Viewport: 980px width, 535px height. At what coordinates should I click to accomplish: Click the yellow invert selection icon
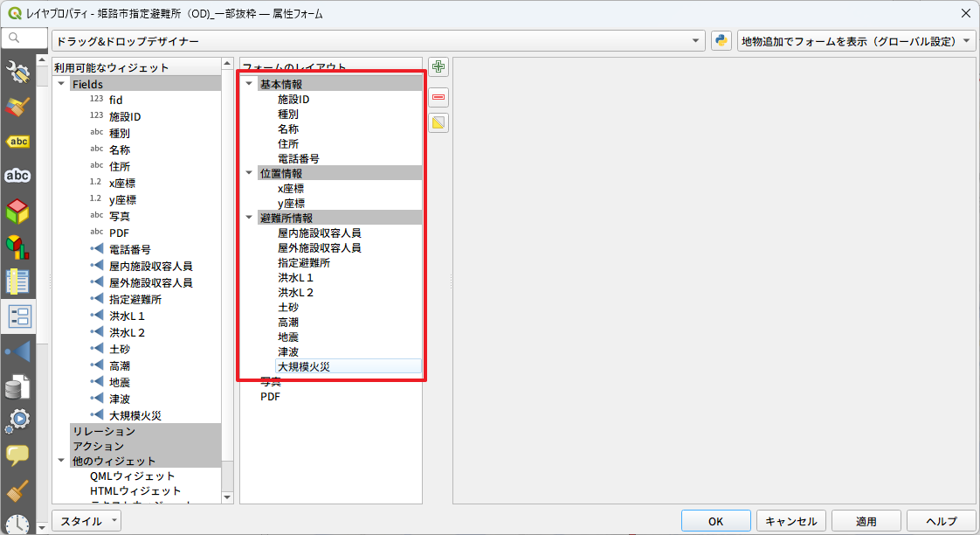pyautogui.click(x=438, y=123)
